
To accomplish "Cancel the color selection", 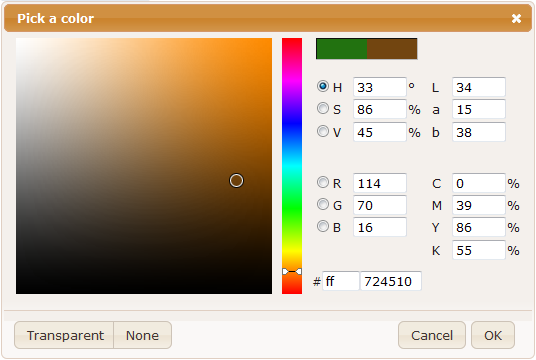I will pos(432,335).
